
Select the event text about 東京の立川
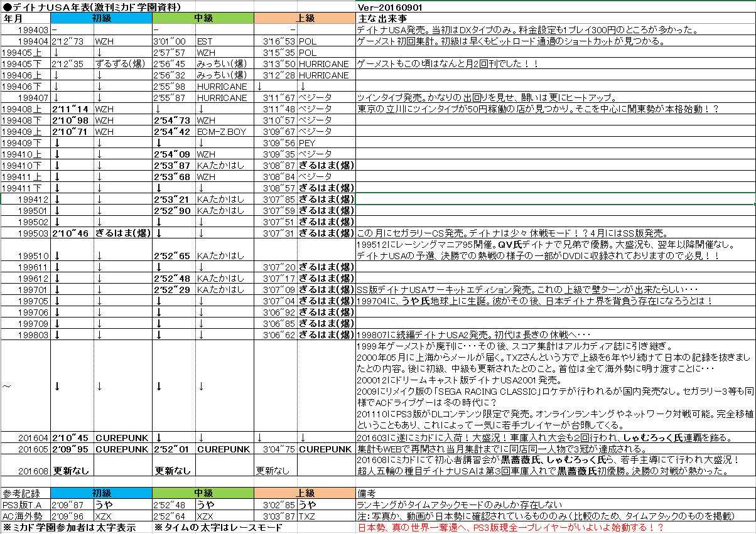(537, 109)
